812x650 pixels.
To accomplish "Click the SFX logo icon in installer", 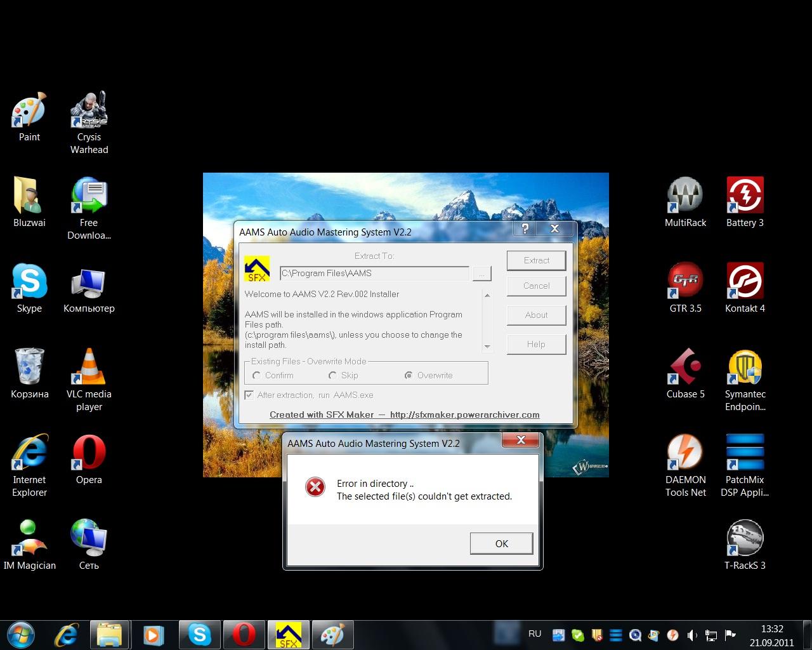I will [x=257, y=269].
